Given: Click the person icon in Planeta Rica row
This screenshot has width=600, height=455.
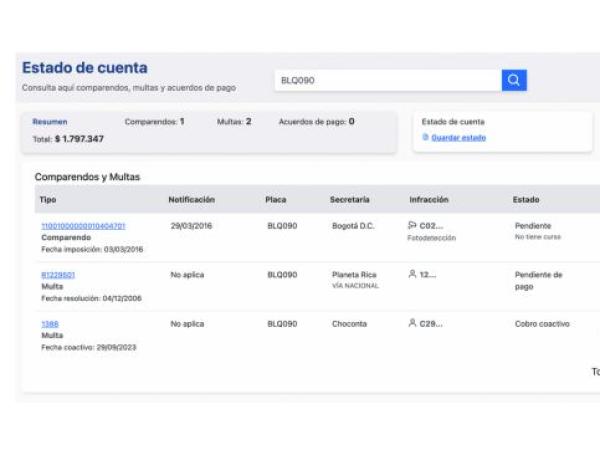Looking at the screenshot, I should point(412,274).
